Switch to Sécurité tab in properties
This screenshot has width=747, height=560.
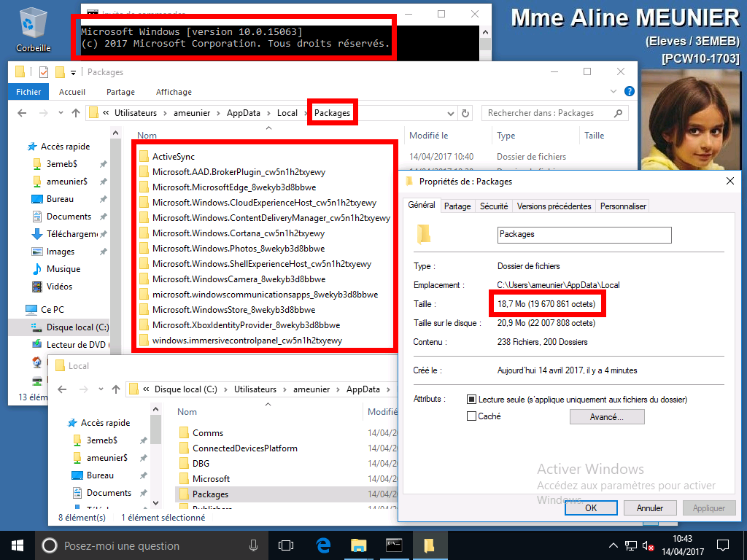(494, 206)
